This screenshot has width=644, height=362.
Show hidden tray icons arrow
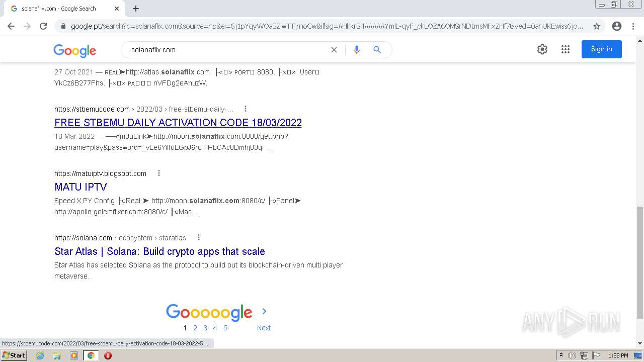point(561,355)
